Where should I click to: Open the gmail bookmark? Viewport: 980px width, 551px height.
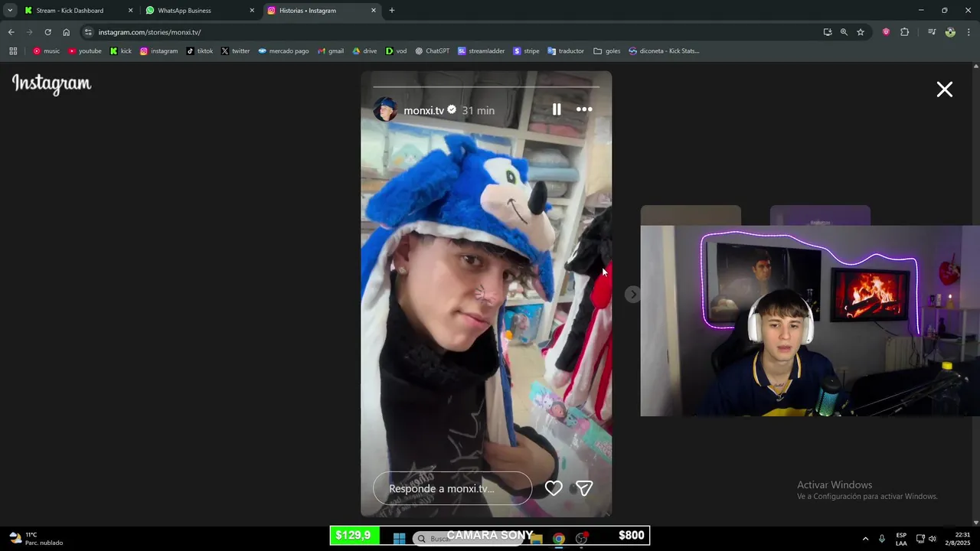click(x=331, y=51)
